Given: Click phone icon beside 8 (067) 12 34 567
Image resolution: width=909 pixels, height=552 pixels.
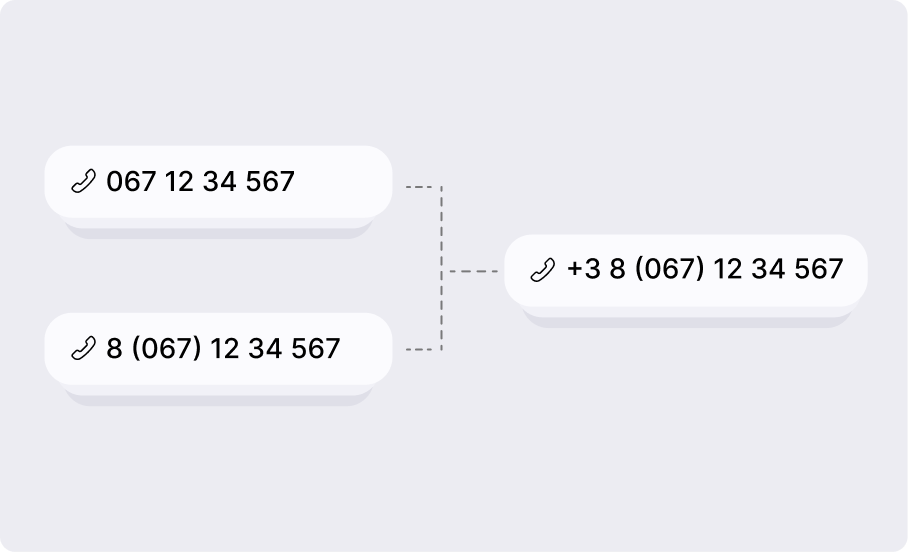Looking at the screenshot, I should pos(83,348).
